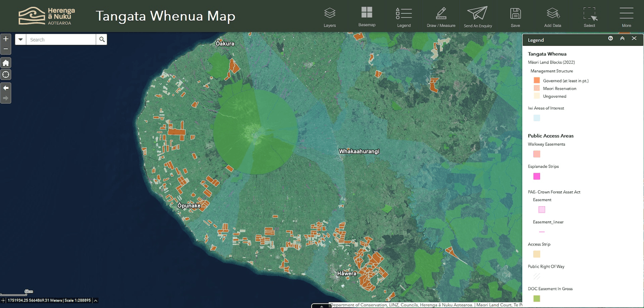Collapse the Legend panel with double chevron
The image size is (644, 308).
622,38
